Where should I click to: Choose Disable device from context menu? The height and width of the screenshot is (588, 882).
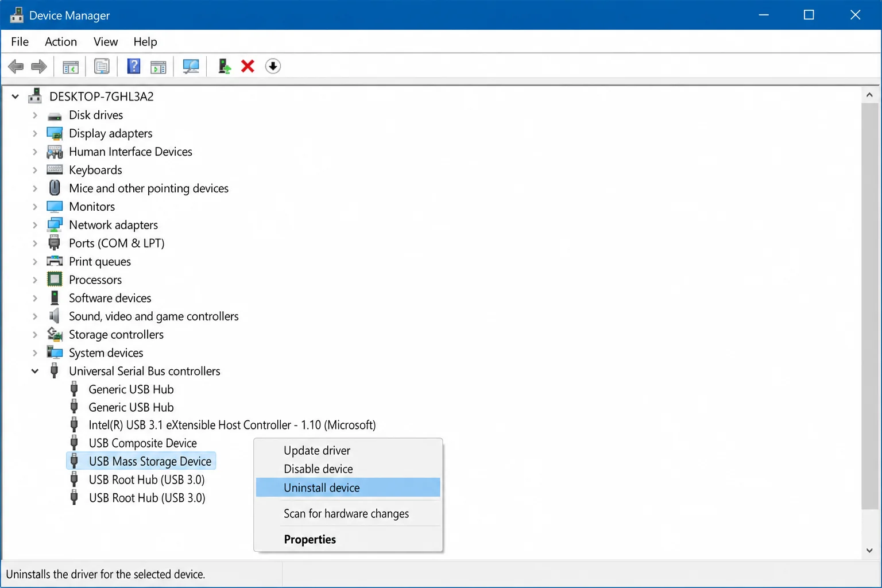coord(348,469)
